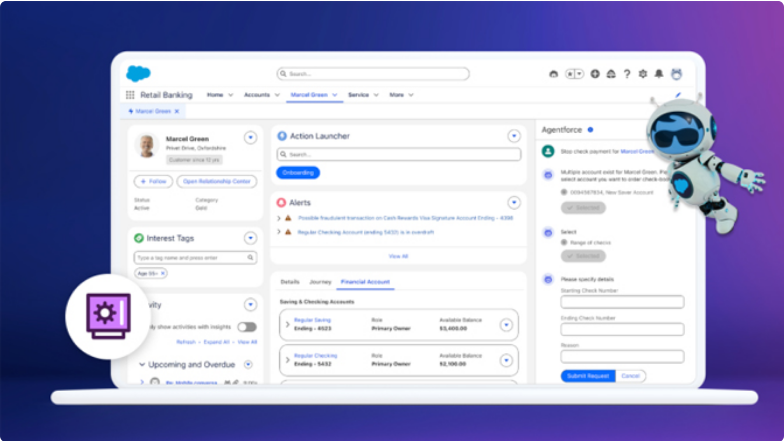Open the Alerts panel dropdown

(514, 202)
